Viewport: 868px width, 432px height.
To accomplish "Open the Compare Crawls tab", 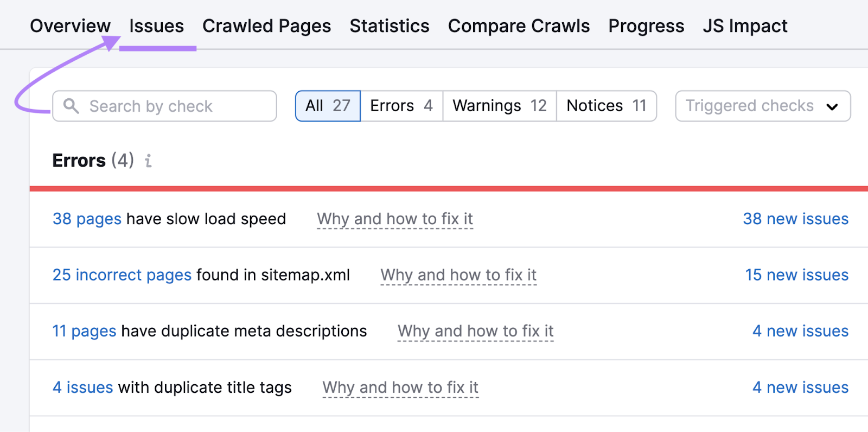I will (519, 26).
